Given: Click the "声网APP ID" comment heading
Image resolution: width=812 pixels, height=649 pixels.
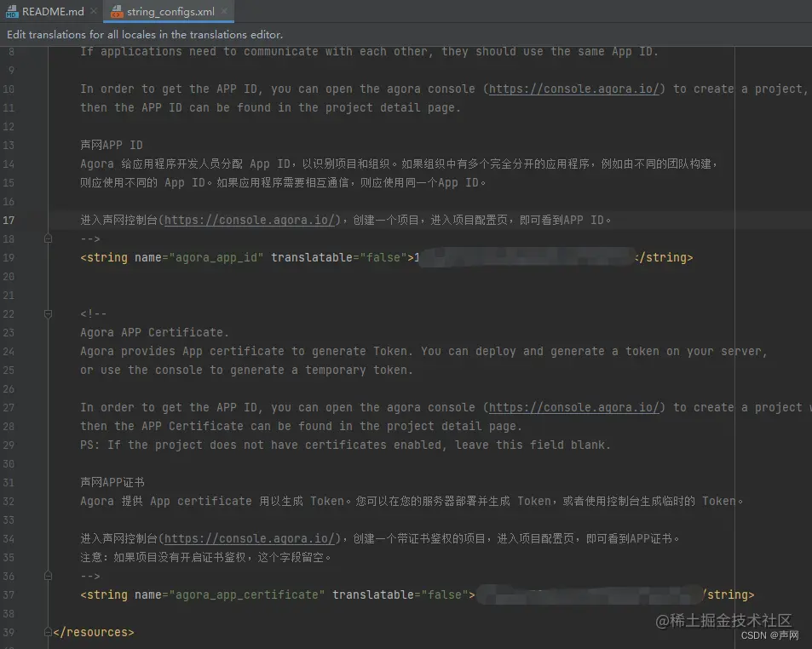Looking at the screenshot, I should pos(112,145).
